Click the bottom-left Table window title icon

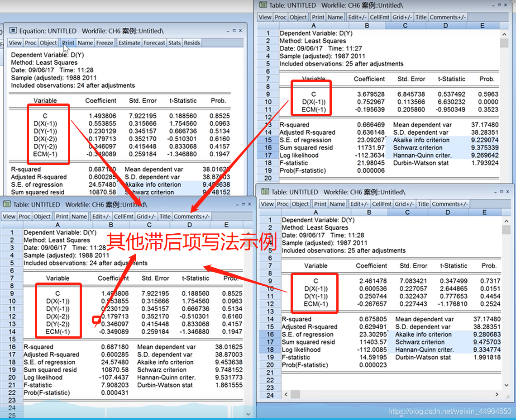pos(7,204)
